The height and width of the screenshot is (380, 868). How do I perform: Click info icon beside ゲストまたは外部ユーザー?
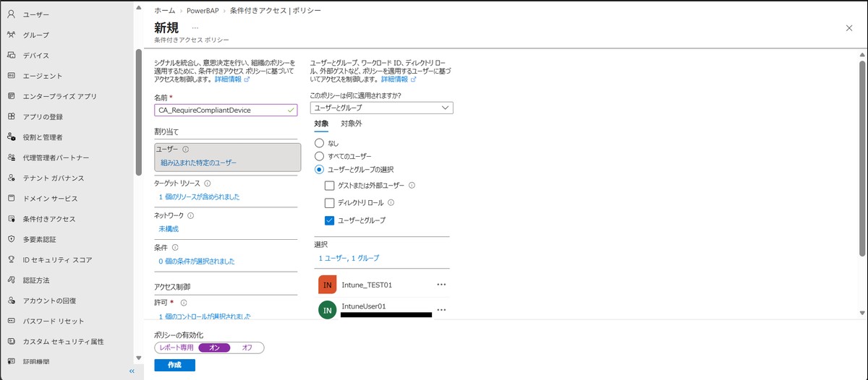coord(412,186)
